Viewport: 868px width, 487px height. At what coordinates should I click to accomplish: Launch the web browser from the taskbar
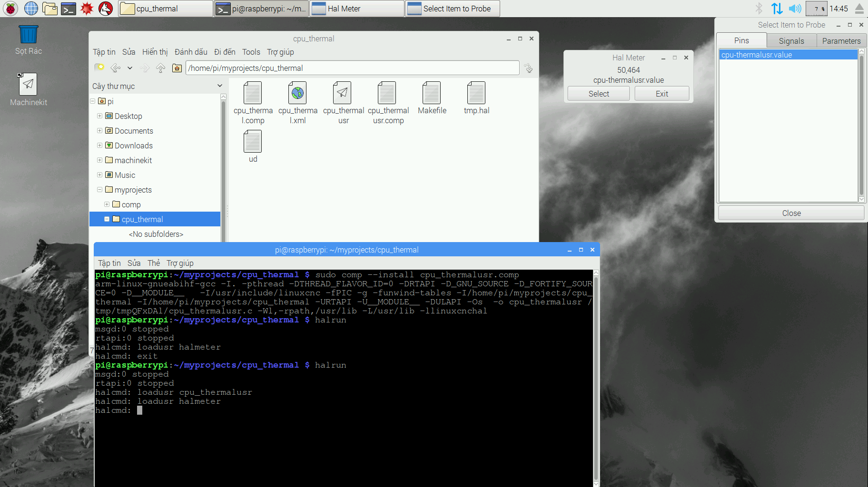pos(31,8)
